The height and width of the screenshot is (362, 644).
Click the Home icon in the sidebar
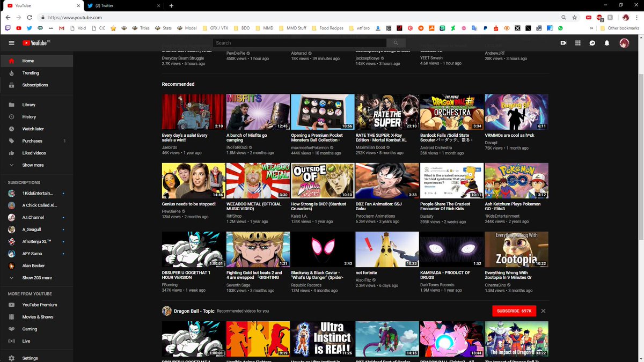click(11, 61)
